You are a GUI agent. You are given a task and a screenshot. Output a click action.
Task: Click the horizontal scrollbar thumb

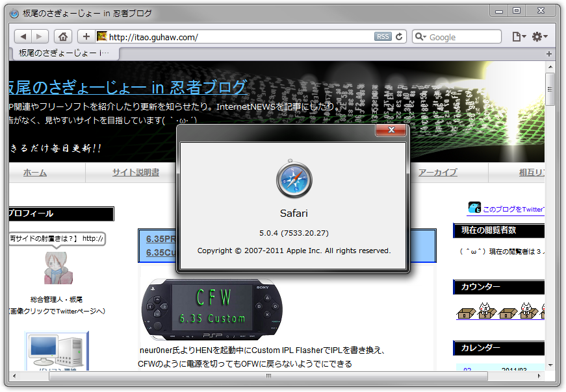point(268,376)
